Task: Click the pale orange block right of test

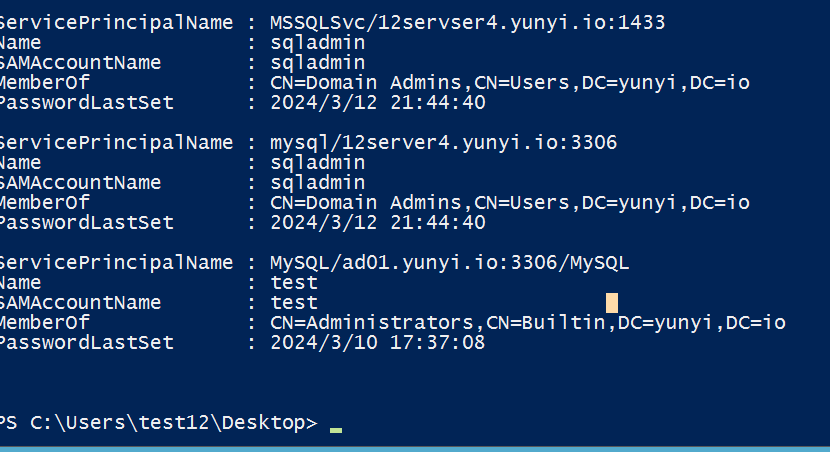Action: tap(612, 303)
